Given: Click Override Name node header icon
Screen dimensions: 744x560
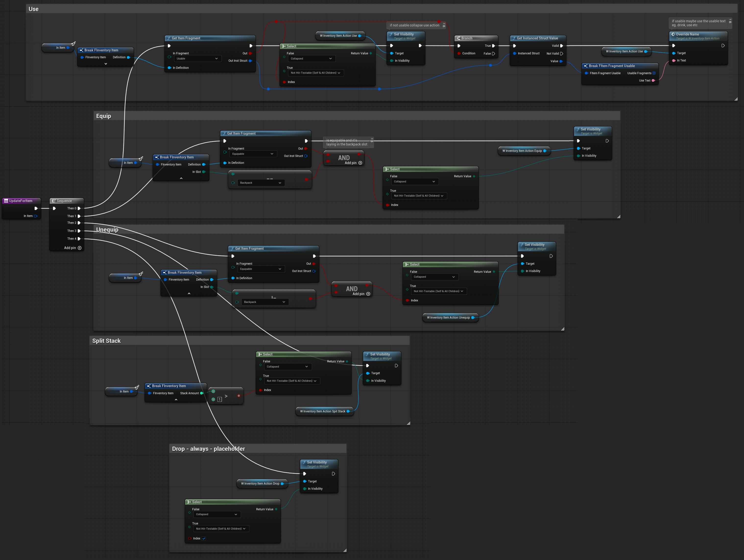Looking at the screenshot, I should click(673, 34).
